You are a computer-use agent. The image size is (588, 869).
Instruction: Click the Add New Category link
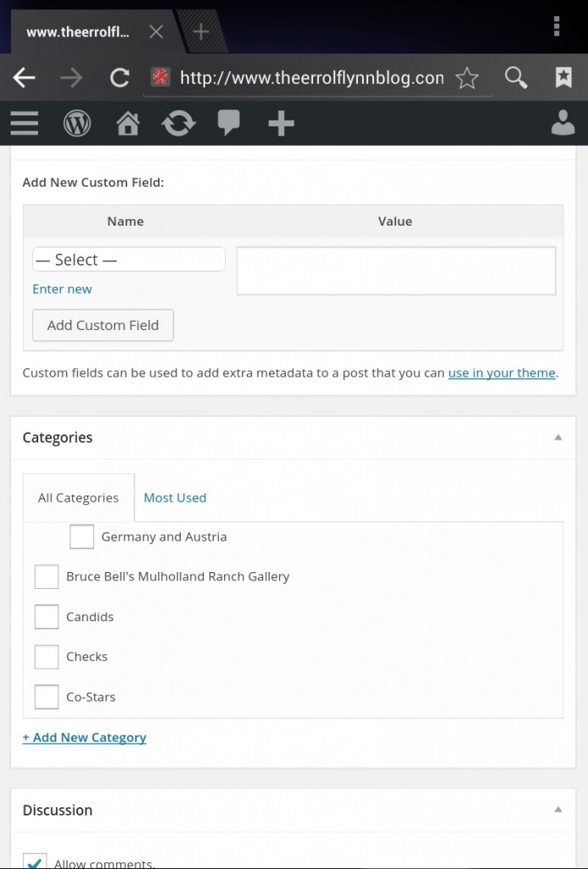point(84,737)
